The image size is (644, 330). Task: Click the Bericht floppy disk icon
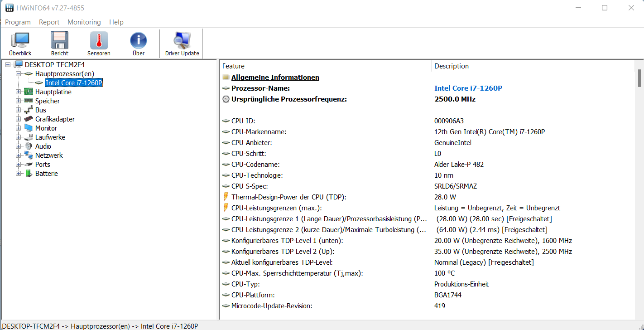pyautogui.click(x=59, y=44)
